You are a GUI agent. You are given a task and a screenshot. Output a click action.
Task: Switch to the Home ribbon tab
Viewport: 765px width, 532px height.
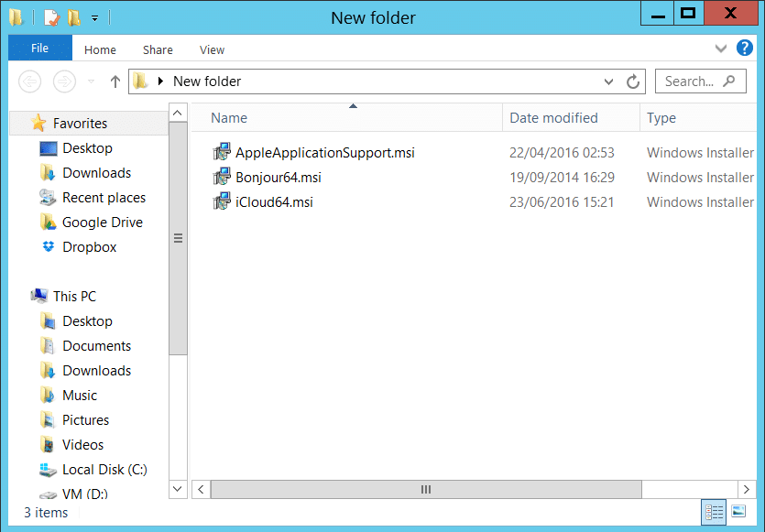click(x=100, y=49)
